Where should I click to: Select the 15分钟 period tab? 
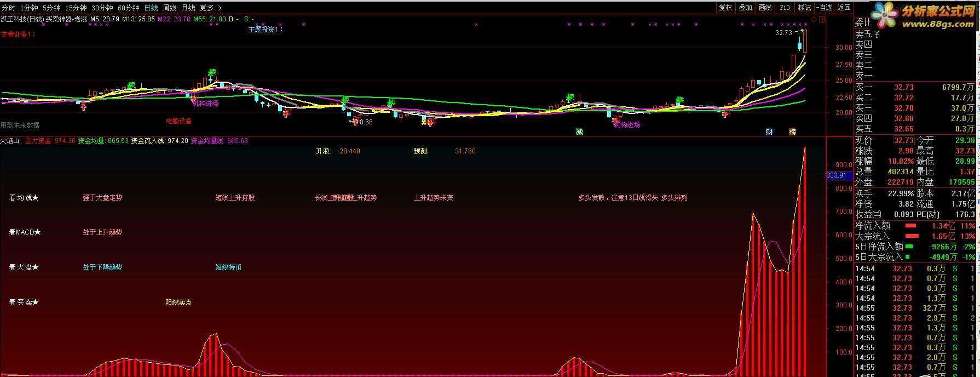76,8
